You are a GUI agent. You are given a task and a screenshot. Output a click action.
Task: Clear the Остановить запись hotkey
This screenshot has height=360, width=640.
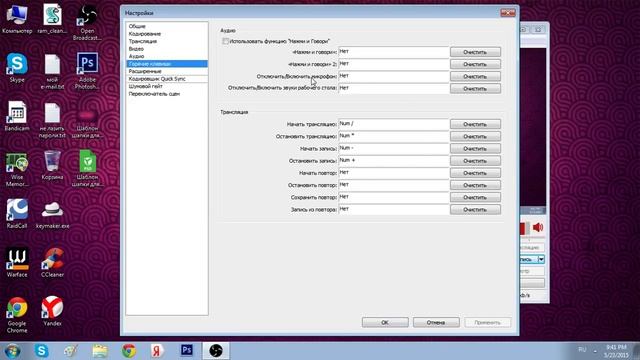pos(475,161)
